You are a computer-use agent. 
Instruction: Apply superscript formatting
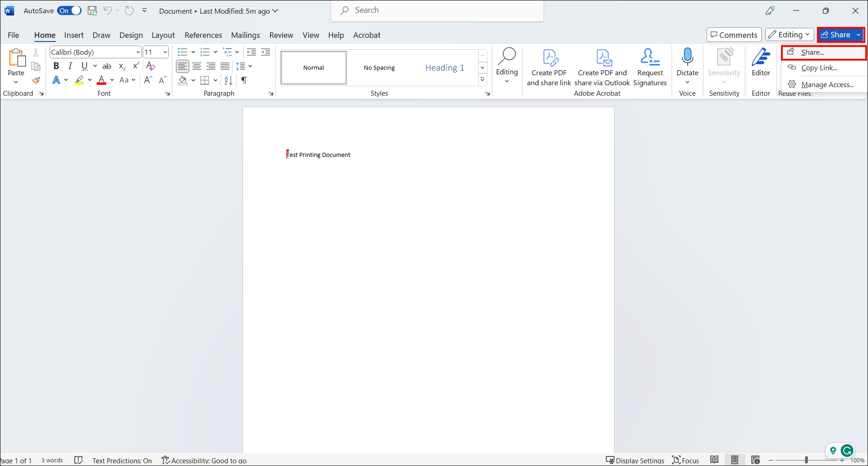(136, 66)
